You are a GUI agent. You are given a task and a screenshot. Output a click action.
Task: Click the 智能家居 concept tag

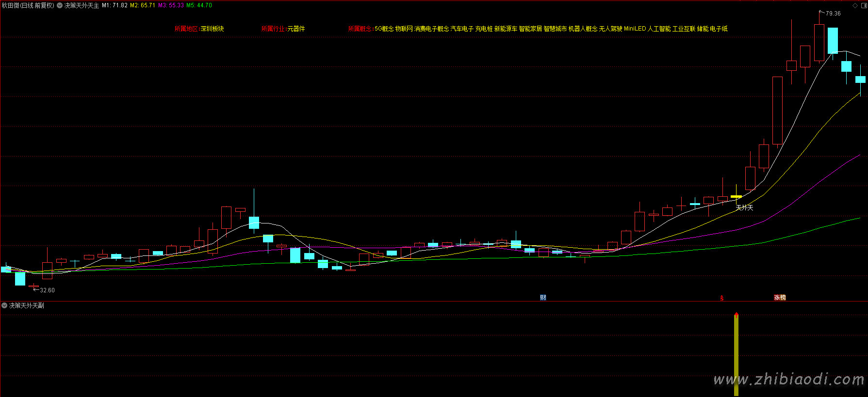[530, 29]
